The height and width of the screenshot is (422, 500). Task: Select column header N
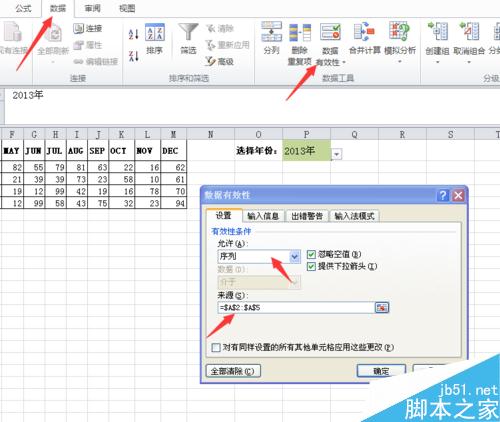tap(211, 134)
